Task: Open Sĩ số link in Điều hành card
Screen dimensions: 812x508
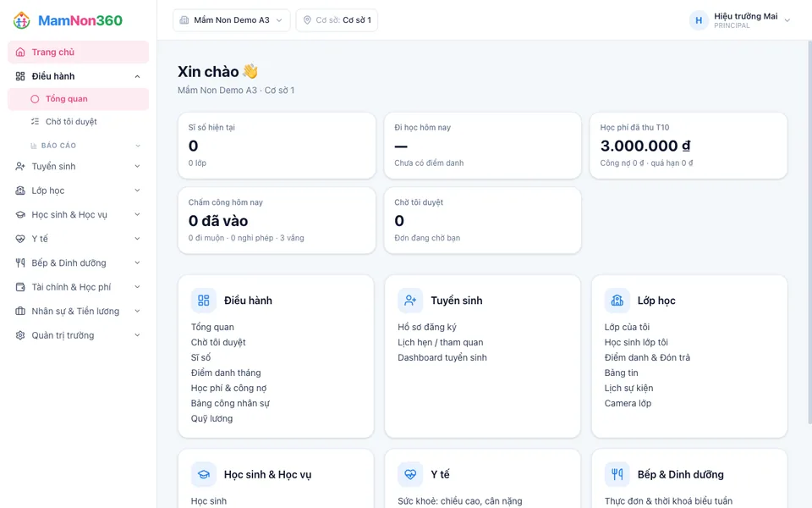Action: tap(201, 357)
